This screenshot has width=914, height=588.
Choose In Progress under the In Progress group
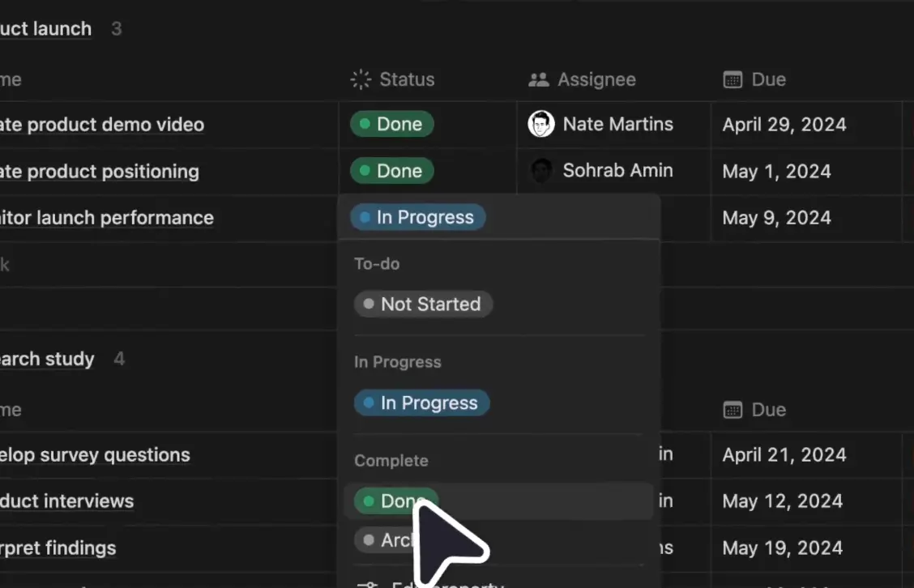point(422,403)
